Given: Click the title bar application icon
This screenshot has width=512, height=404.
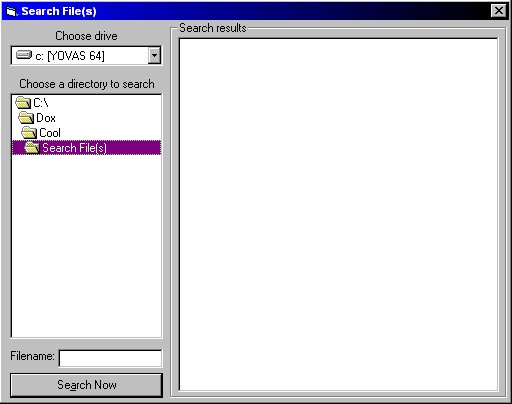Looking at the screenshot, I should tap(11, 12).
